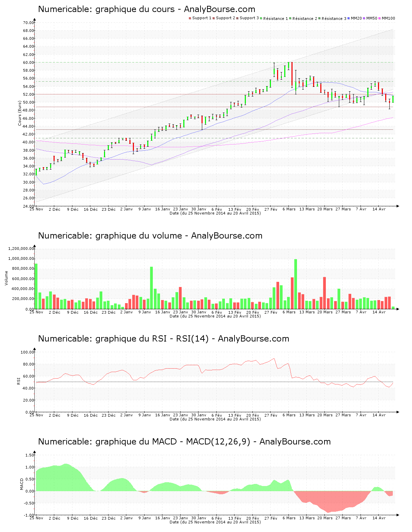Select the 'MM50' legend label

372,18
